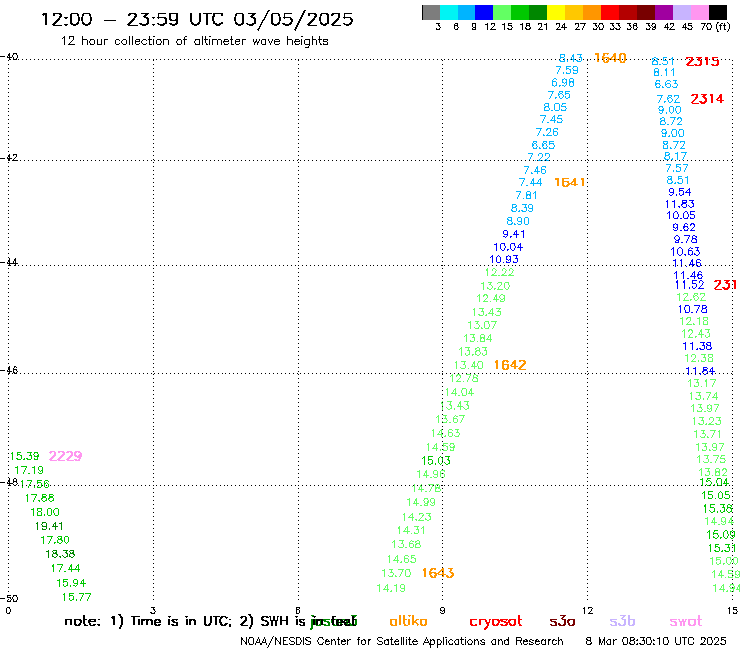
Task: Click the orange swatch in the color scale
Action: tap(592, 12)
